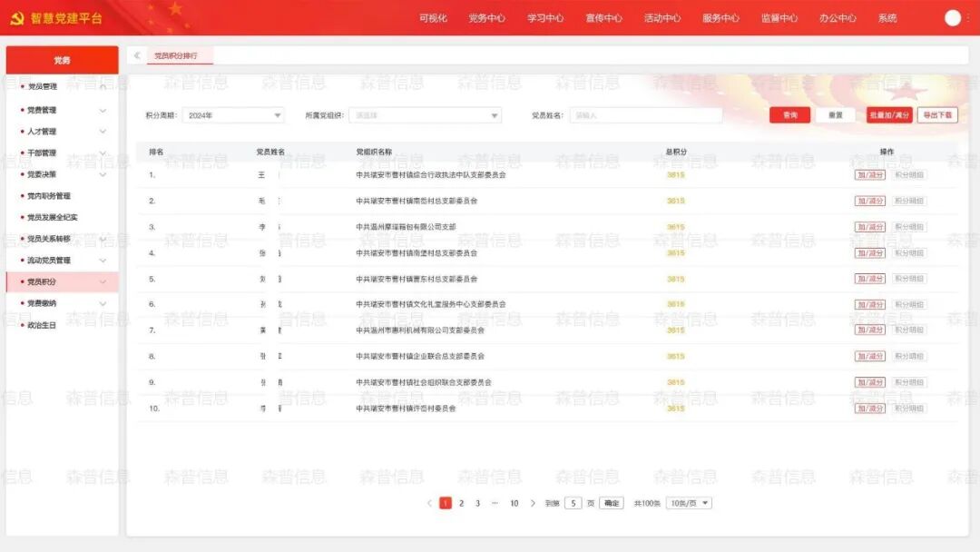Collapse sidebar with double-chevron icon
The width and height of the screenshot is (980, 552).
[x=137, y=55]
